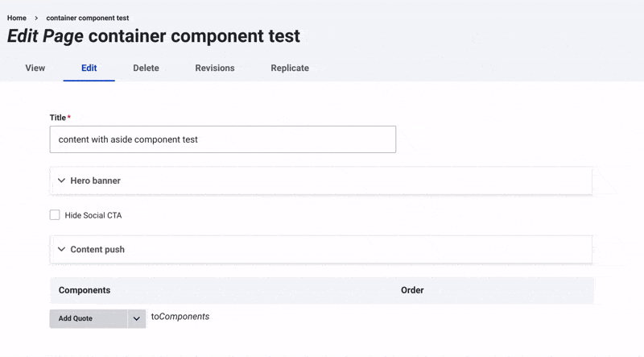This screenshot has height=357, width=644.
Task: Go to the Revisions tab
Action: (x=214, y=68)
